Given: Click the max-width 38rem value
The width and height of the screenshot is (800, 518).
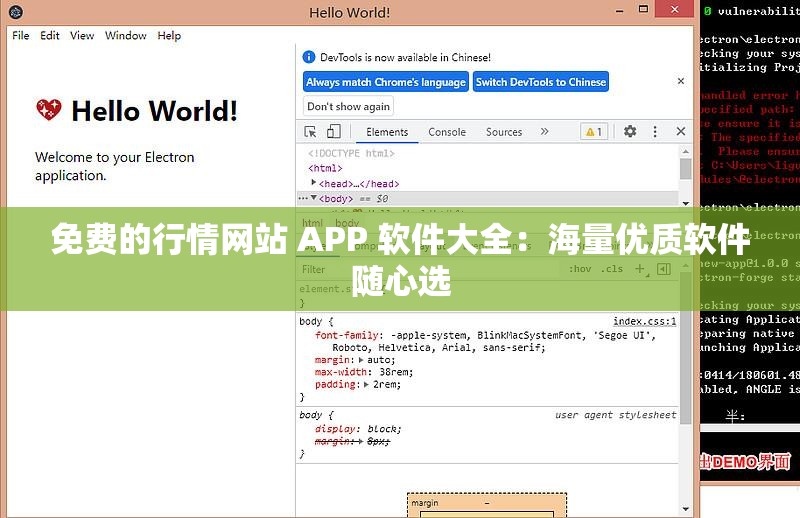Looking at the screenshot, I should click(x=396, y=372).
